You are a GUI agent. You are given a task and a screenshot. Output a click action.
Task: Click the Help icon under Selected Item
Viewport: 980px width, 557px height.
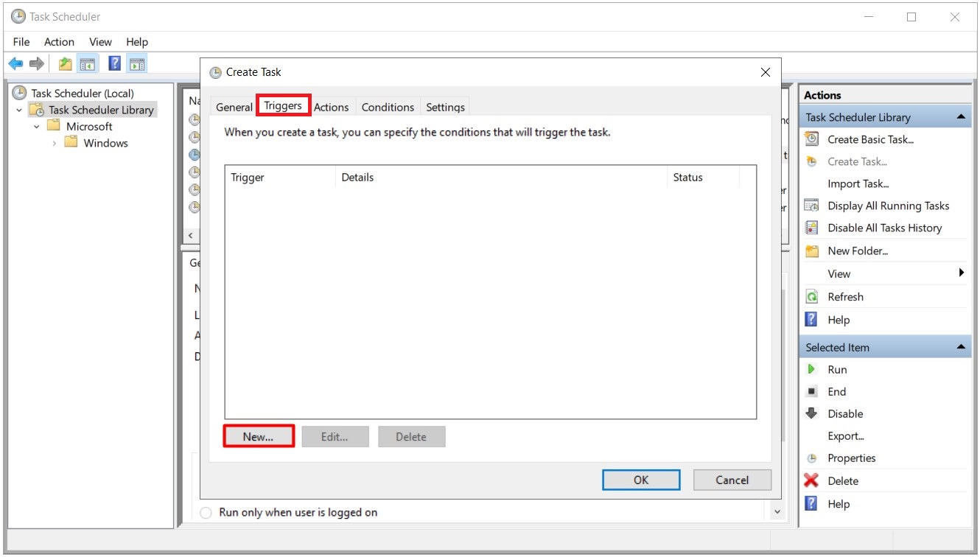811,504
